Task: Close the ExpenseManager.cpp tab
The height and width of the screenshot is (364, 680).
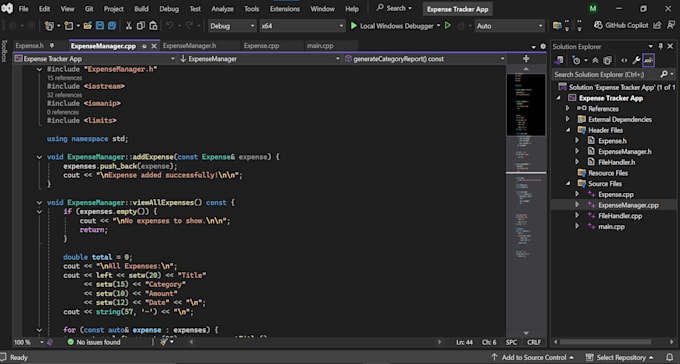Action: click(x=154, y=46)
